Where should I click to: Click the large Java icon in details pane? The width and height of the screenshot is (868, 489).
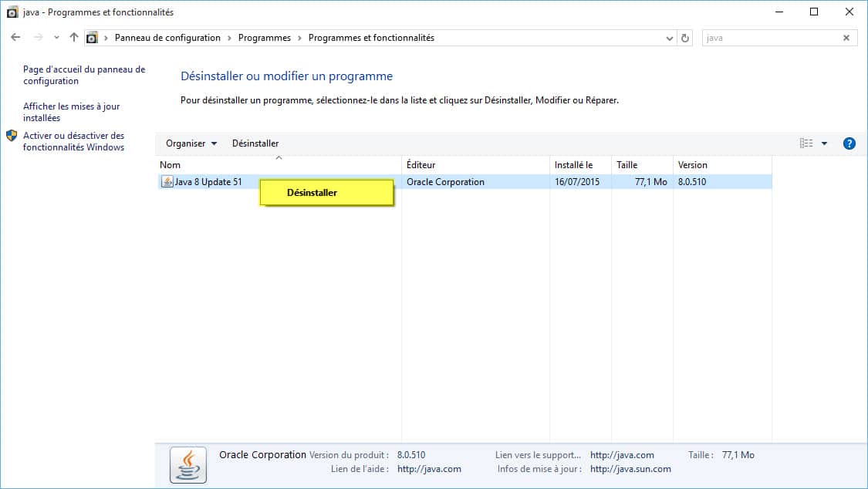(188, 464)
